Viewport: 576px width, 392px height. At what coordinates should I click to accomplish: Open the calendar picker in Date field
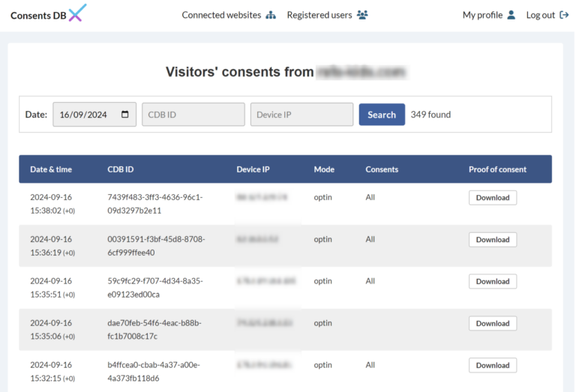click(x=124, y=115)
